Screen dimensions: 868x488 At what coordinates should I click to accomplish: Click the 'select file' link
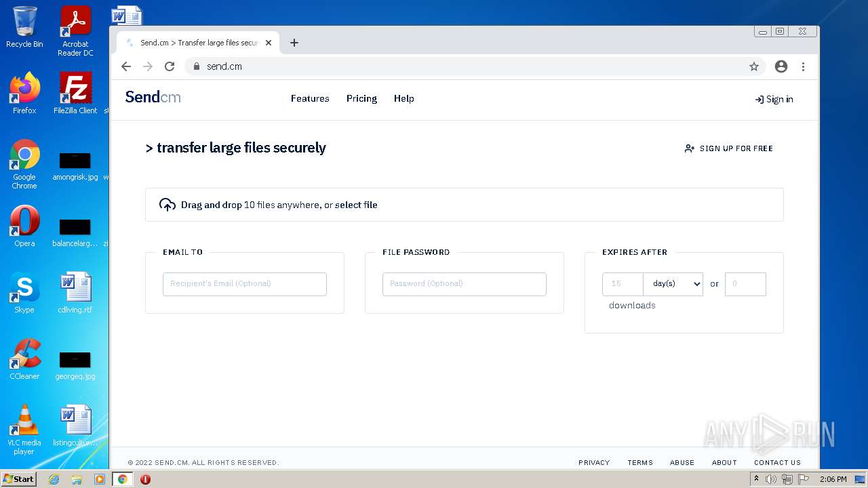pos(356,205)
